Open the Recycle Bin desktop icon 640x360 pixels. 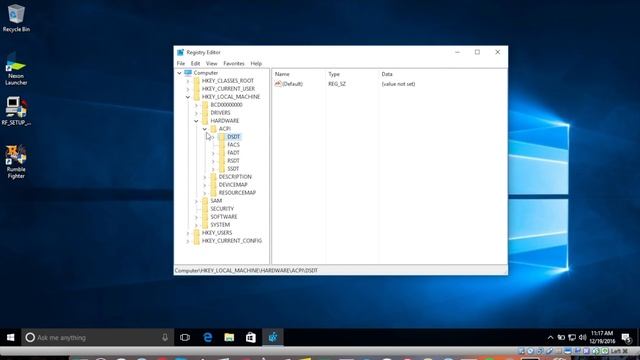(x=16, y=18)
